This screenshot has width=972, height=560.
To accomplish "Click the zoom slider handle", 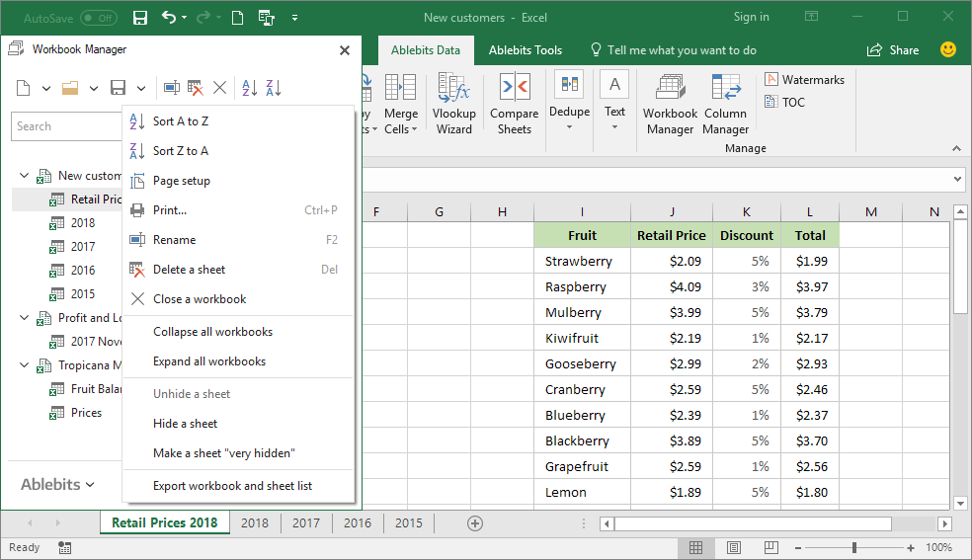I will coord(854,547).
